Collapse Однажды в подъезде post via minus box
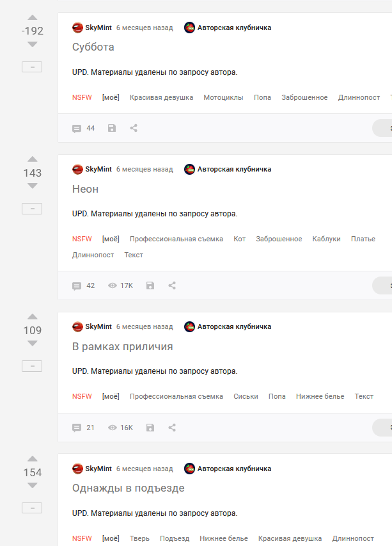Screen dimensions: 392x546 [32, 508]
